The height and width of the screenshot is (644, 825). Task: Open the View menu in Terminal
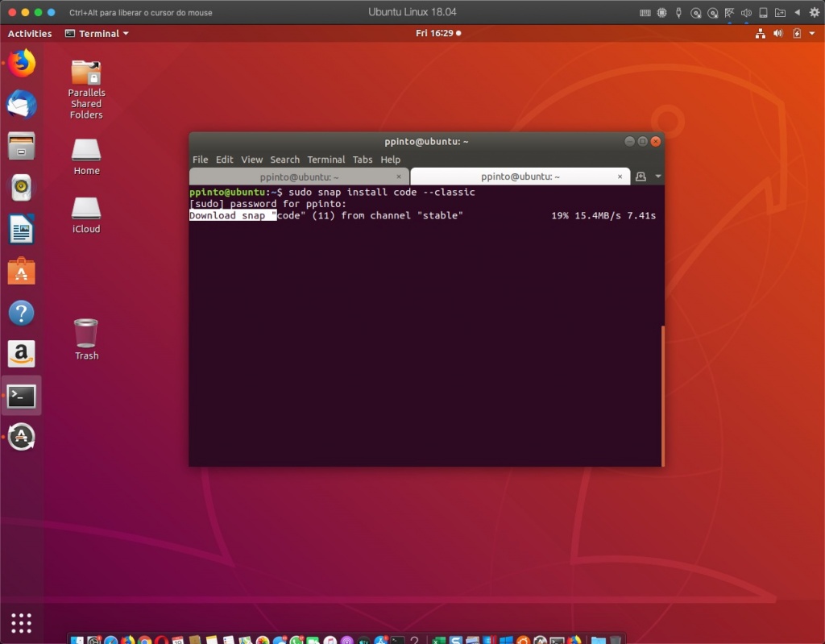pos(251,160)
